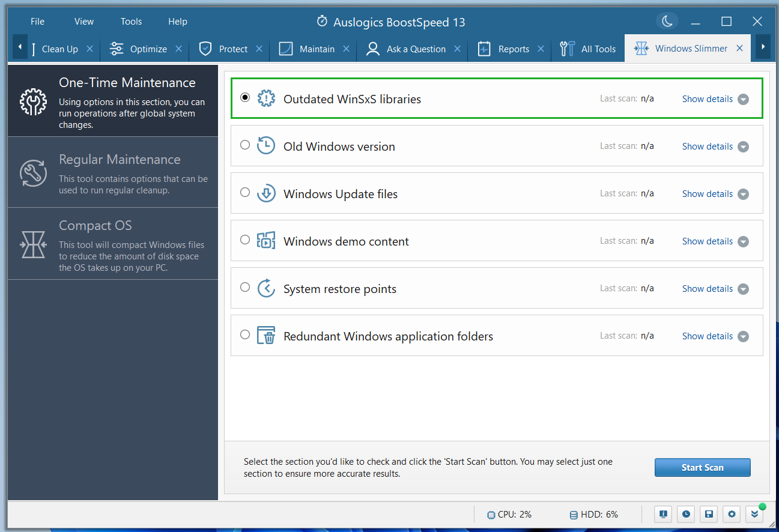Click the Compact OS compress icon

[33, 244]
